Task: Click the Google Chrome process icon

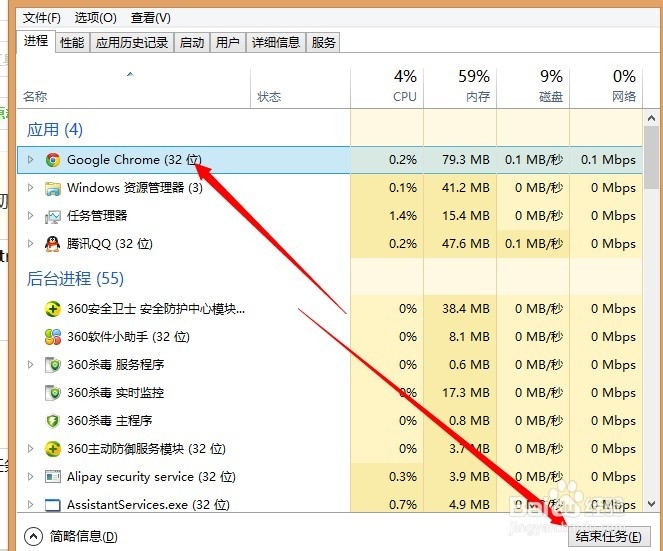Action: [53, 160]
